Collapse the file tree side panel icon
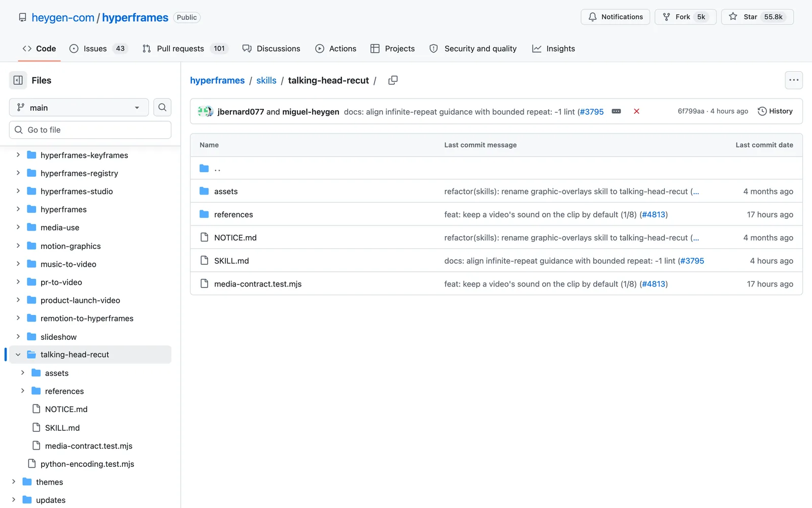Viewport: 812px width, 508px height. point(18,80)
